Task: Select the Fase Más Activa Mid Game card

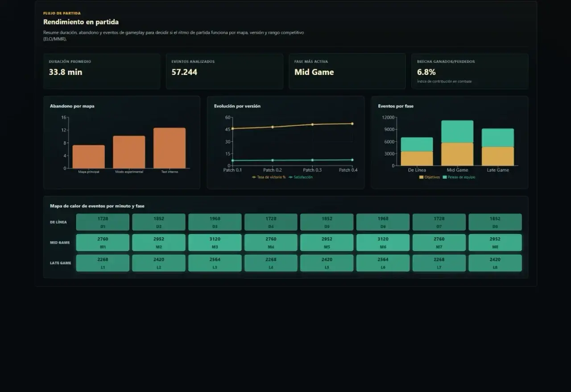Action: pyautogui.click(x=347, y=71)
